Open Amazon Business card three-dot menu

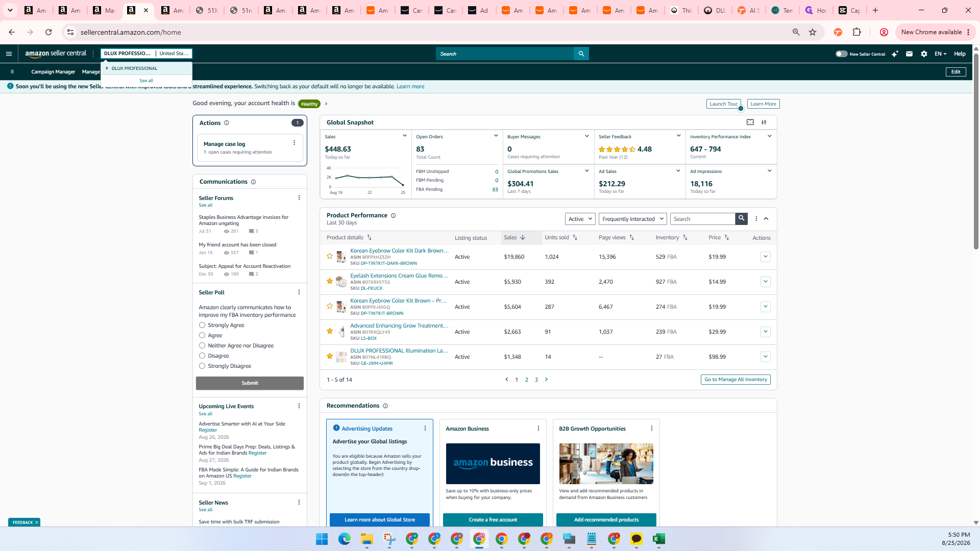538,428
